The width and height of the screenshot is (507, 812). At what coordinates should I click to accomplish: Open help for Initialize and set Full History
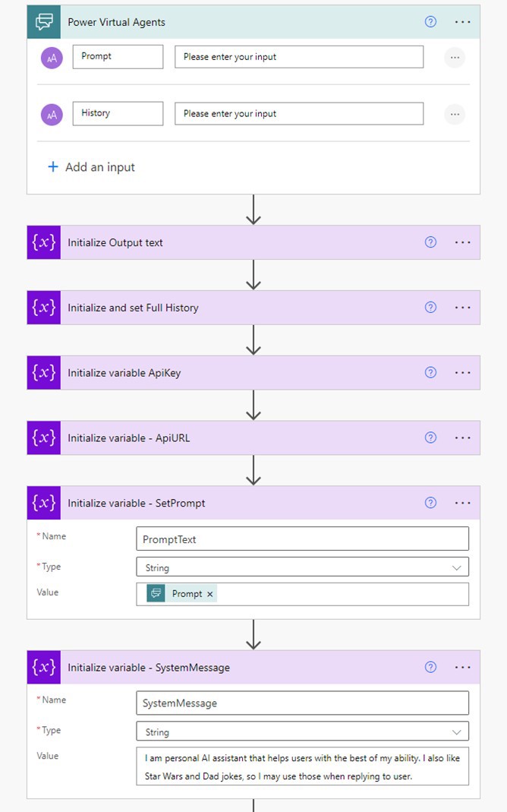coord(430,308)
